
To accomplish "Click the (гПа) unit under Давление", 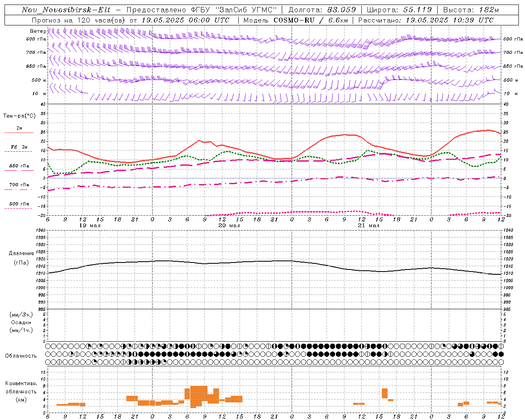I will click(21, 263).
